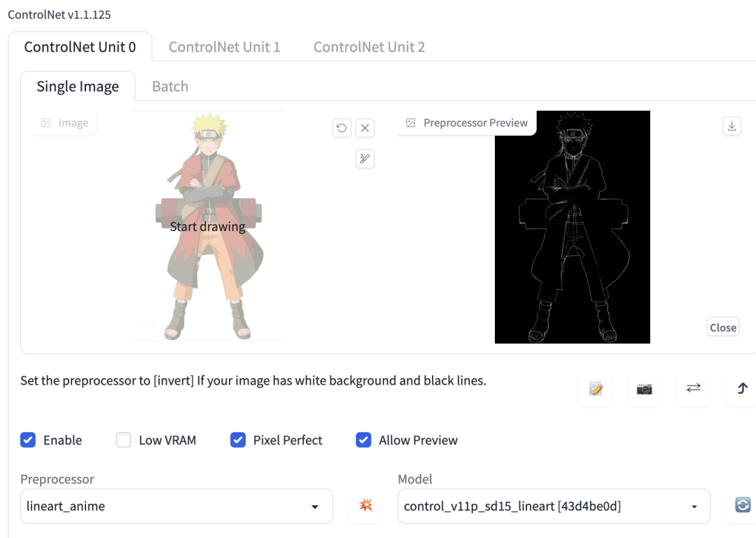Switch to the ControlNet Unit 2 tab
The height and width of the screenshot is (538, 756).
point(369,47)
